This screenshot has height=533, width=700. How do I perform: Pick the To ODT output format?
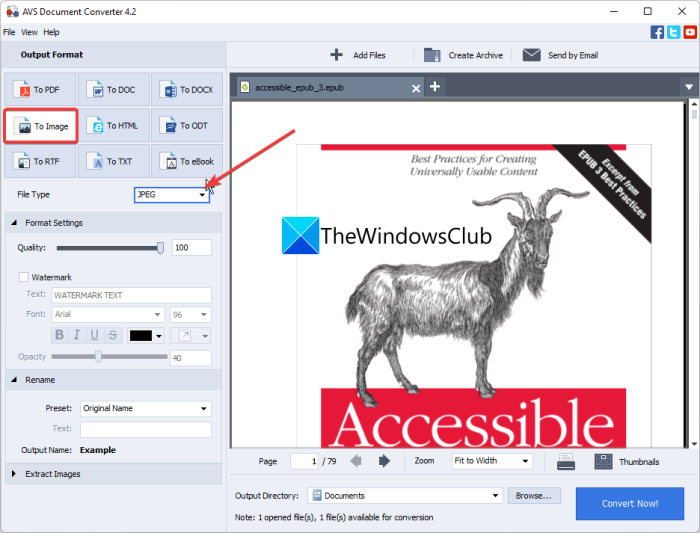[x=187, y=126]
